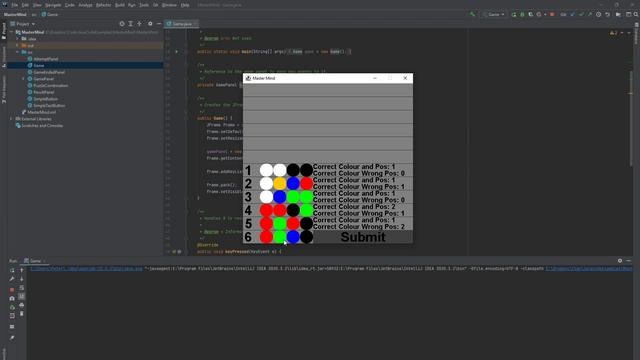This screenshot has height=360, width=640.
Task: Click the down arrow in Run panel
Action: tap(22, 279)
